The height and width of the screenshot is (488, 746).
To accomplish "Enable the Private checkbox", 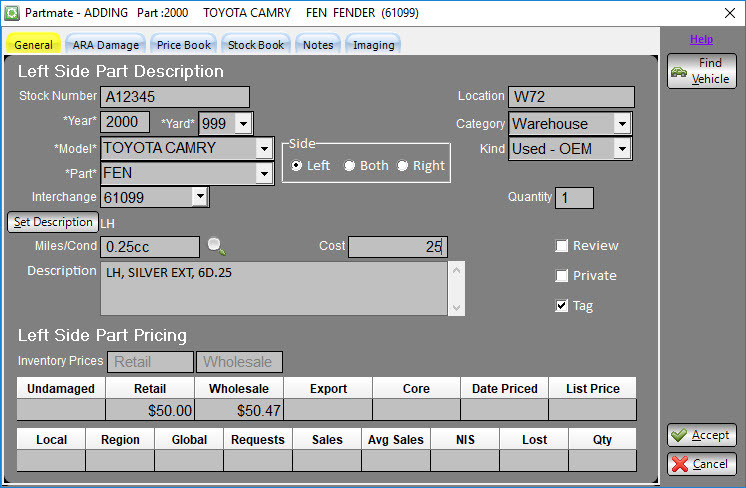I will [x=561, y=276].
